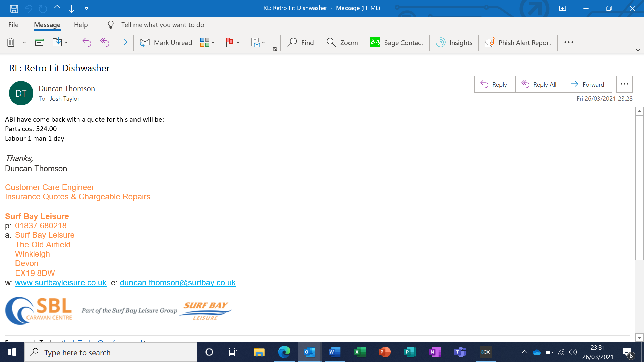The height and width of the screenshot is (362, 644).
Task: Click the Reply All button
Action: 539,84
